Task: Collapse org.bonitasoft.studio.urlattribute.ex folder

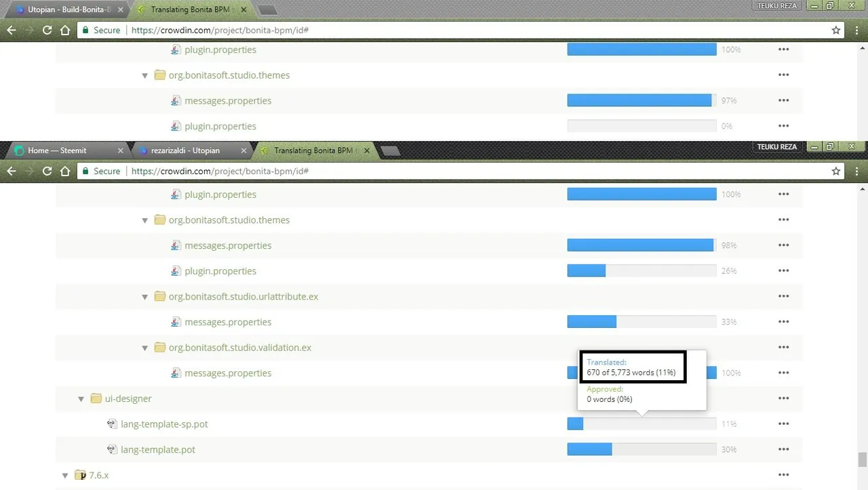Action: [x=144, y=297]
